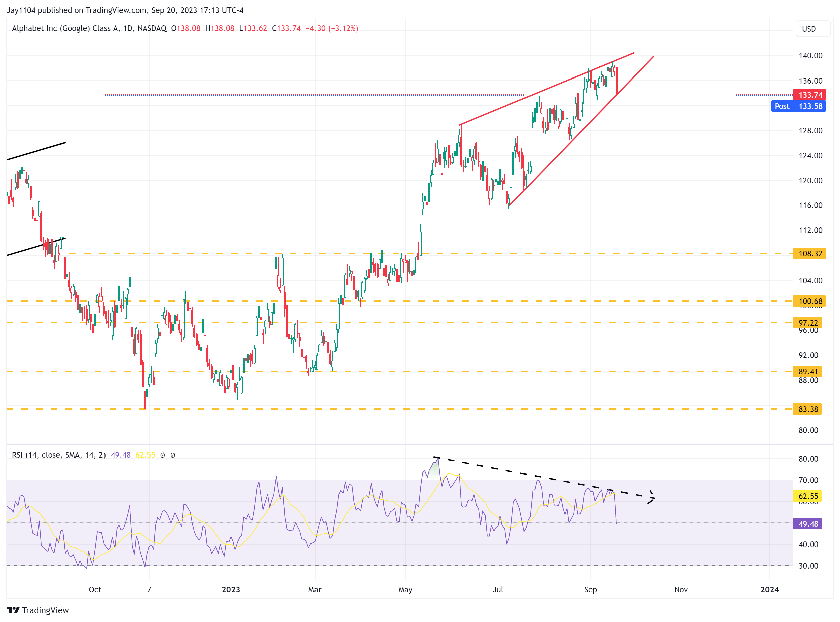Click the 2024 date axis label
Image resolution: width=840 pixels, height=622 pixels.
click(769, 589)
